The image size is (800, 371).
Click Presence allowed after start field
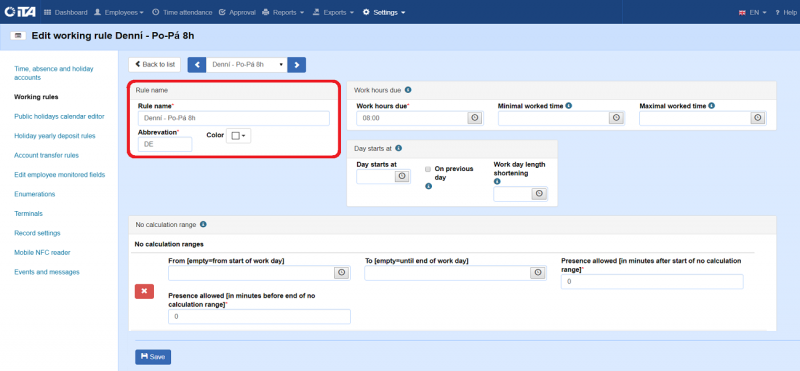pos(652,282)
